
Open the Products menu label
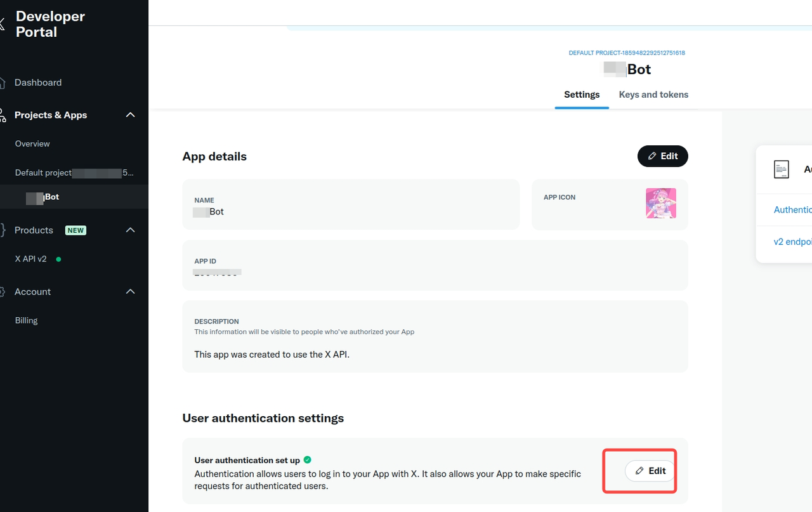(x=34, y=230)
